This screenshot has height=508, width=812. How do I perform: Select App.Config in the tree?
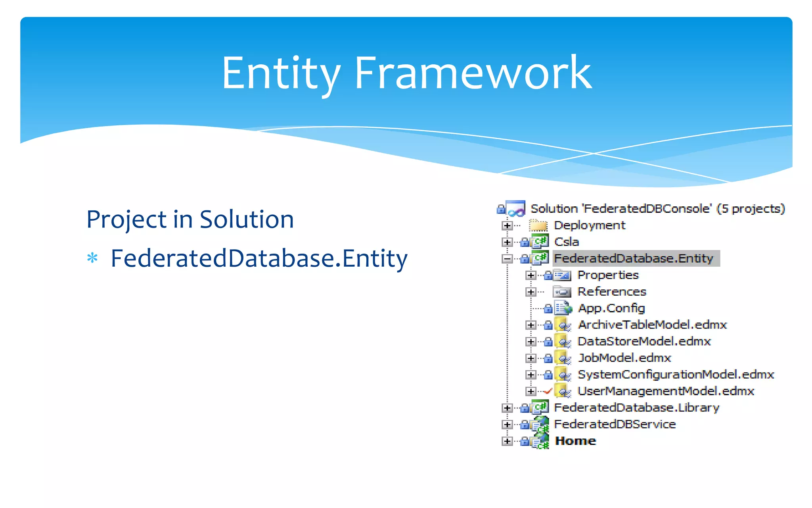coord(611,308)
